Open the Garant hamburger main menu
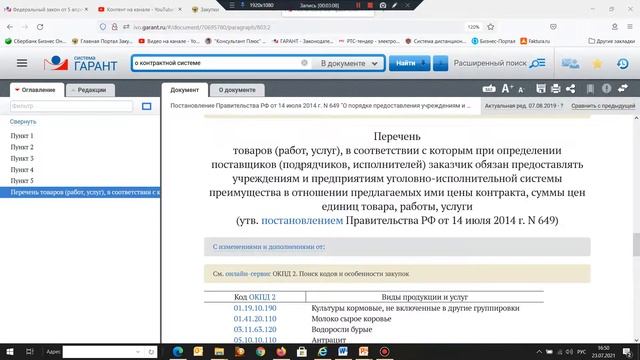Screen dimensions: 640x360 (x=22, y=63)
